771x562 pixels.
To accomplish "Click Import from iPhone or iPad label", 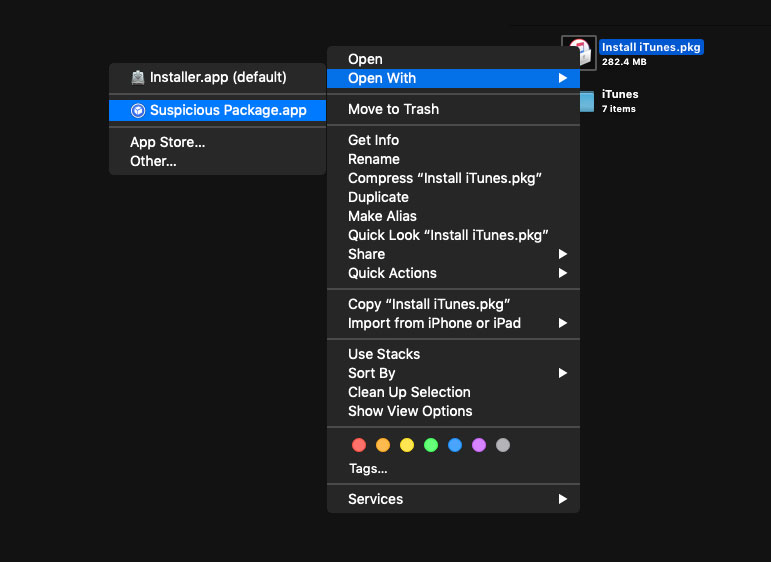I will pyautogui.click(x=434, y=323).
